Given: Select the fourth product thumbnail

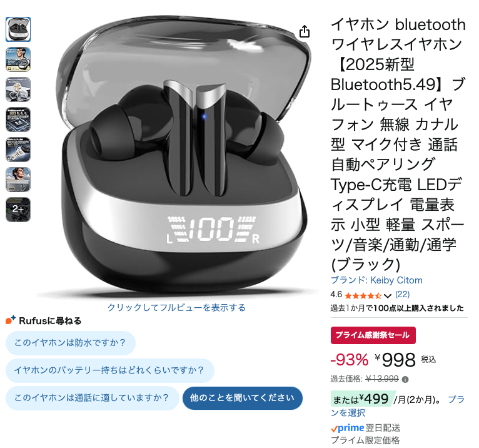Looking at the screenshot, I should pos(18,119).
